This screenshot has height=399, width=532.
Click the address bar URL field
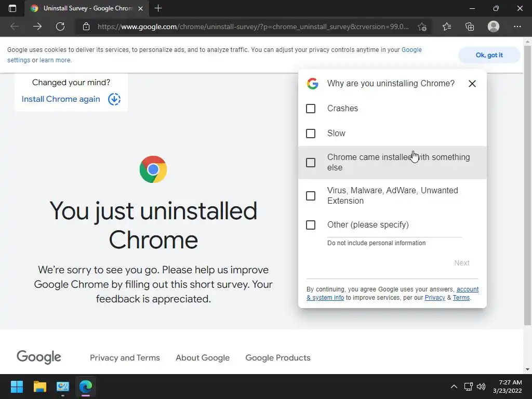(x=253, y=26)
